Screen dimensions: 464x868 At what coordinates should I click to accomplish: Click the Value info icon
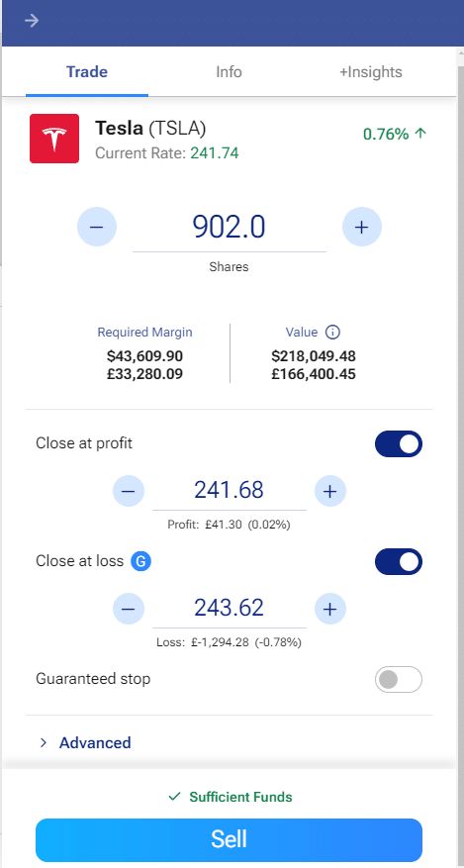pos(332,333)
